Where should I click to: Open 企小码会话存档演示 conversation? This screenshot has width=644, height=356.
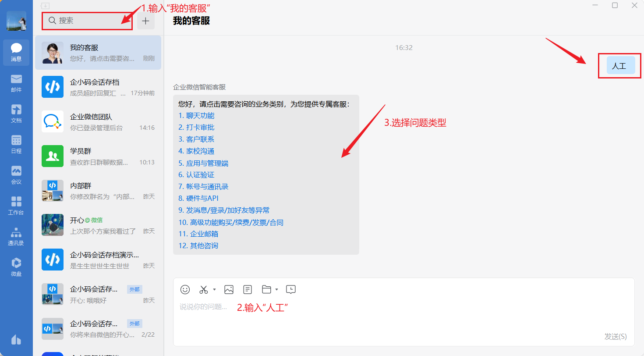pos(98,260)
